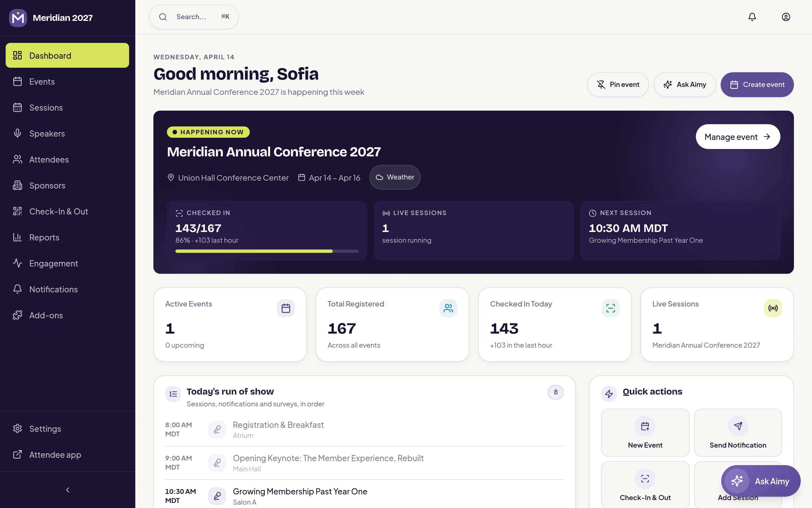Viewport: 812px width, 508px height.
Task: Click the Add-ons puzzle icon
Action: click(17, 315)
